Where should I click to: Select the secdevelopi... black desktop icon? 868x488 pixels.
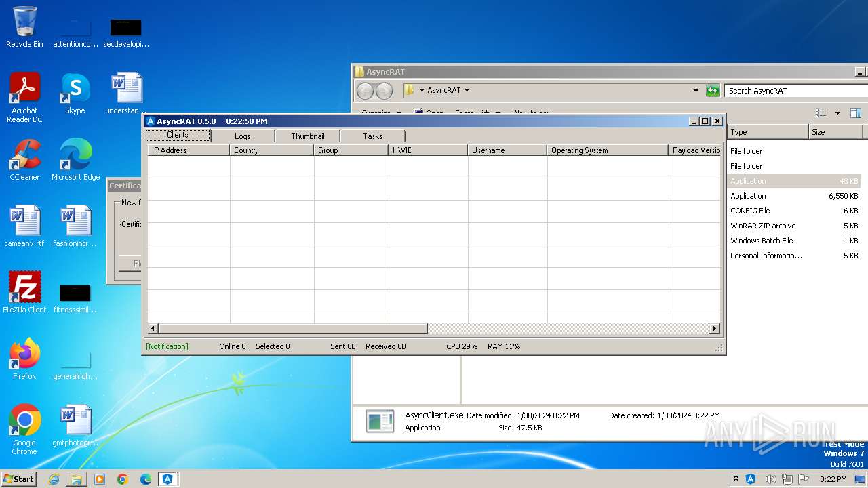pos(126,33)
